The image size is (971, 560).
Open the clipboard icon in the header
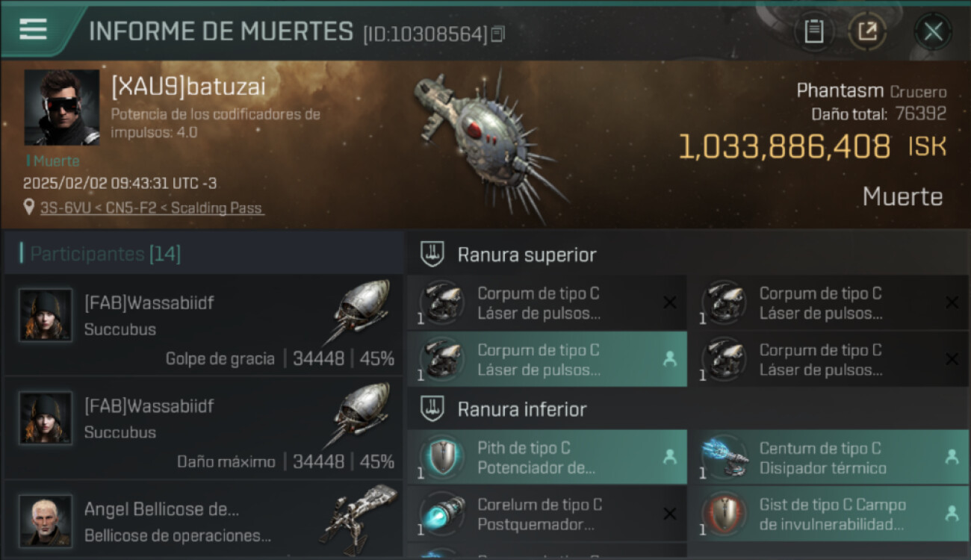point(814,31)
